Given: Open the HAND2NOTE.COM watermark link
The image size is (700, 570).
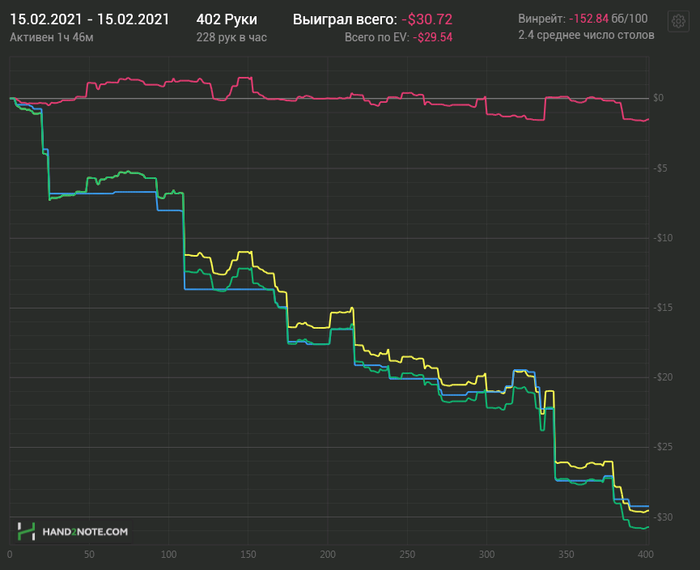Looking at the screenshot, I should (85, 532).
